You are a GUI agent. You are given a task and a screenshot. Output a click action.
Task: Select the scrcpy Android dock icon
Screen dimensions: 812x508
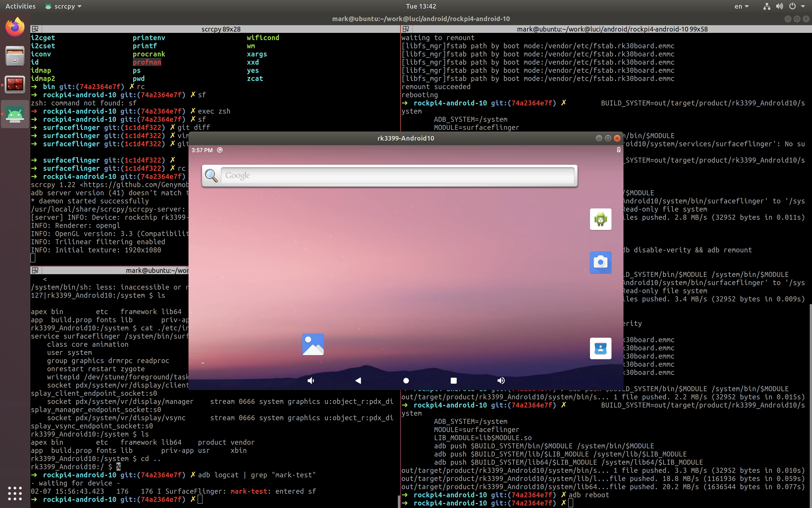click(15, 114)
